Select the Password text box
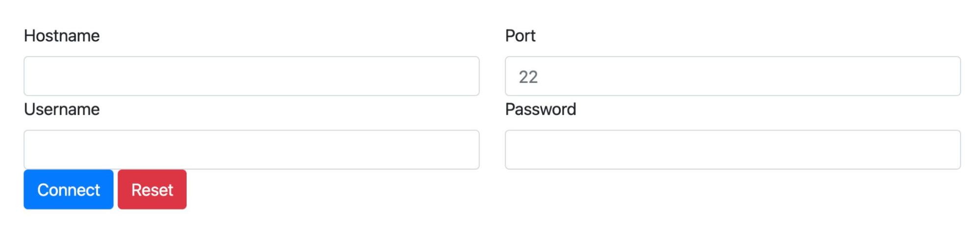This screenshot has height=243, width=980. coord(732,150)
